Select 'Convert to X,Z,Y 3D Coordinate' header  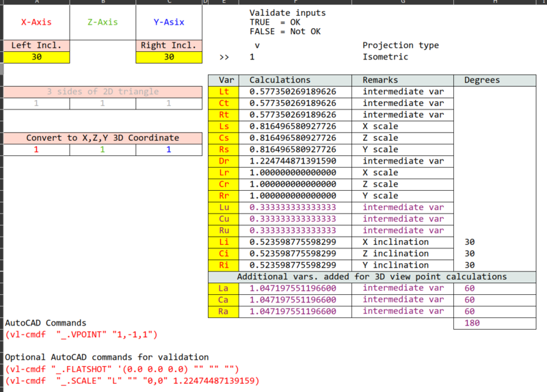[x=103, y=138]
